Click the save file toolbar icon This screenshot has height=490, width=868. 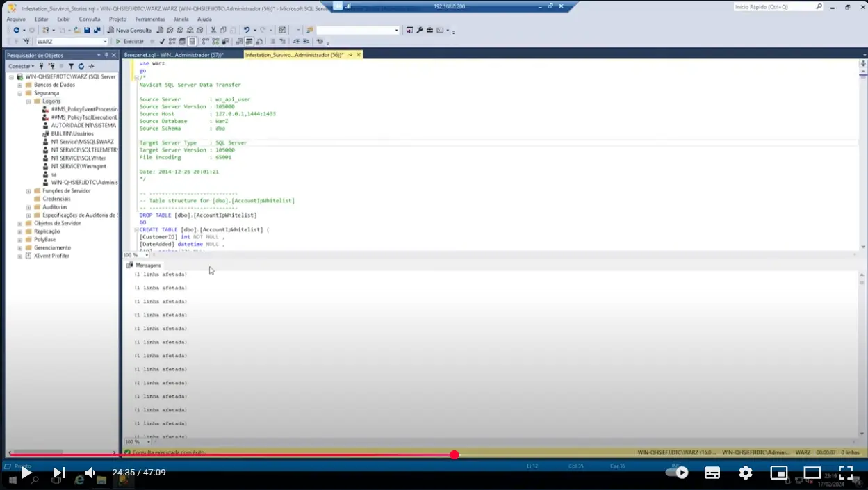pyautogui.click(x=87, y=31)
